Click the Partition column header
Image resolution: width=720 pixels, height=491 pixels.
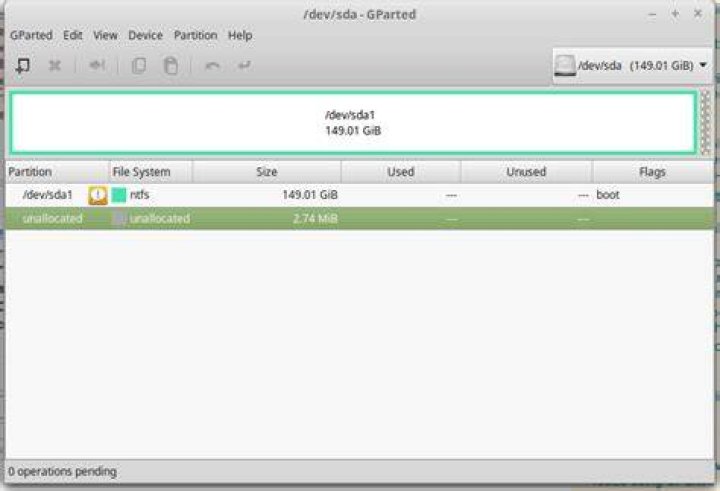click(x=57, y=172)
